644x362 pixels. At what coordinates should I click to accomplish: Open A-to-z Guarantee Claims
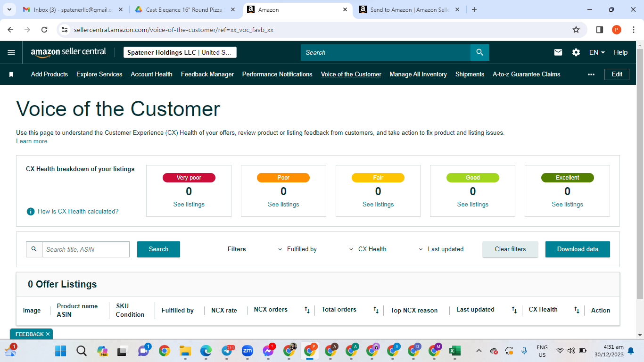pyautogui.click(x=527, y=74)
